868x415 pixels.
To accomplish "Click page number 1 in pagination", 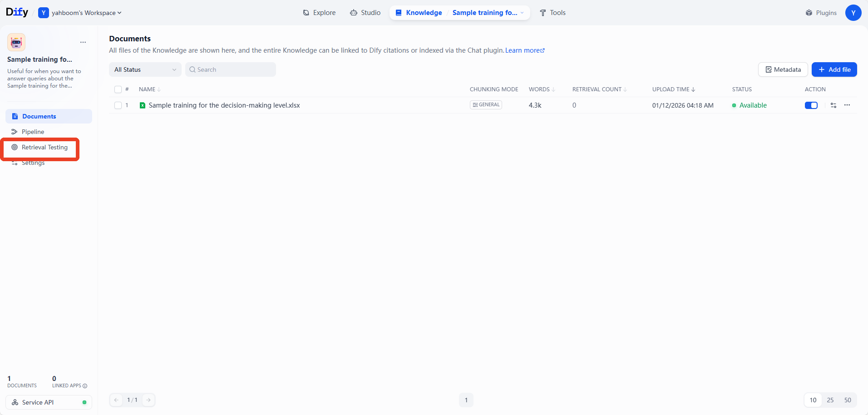I will pos(466,400).
